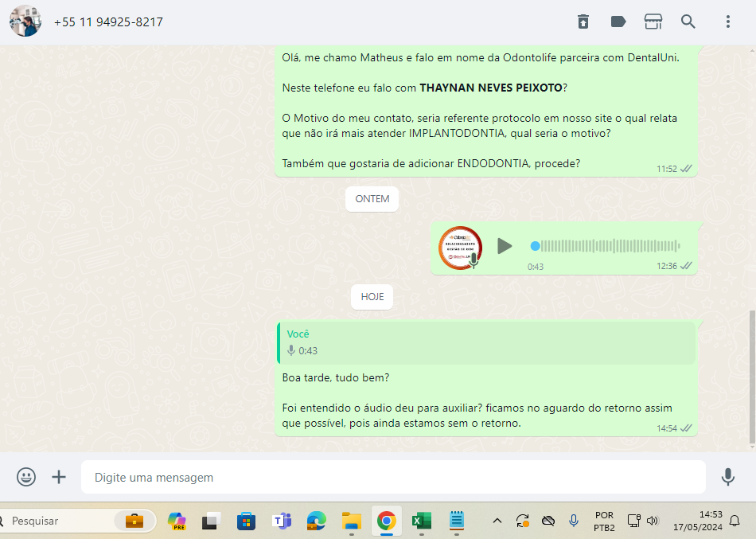This screenshot has width=756, height=539.
Task: Open the volume speaker tray icon
Action: coord(653,521)
